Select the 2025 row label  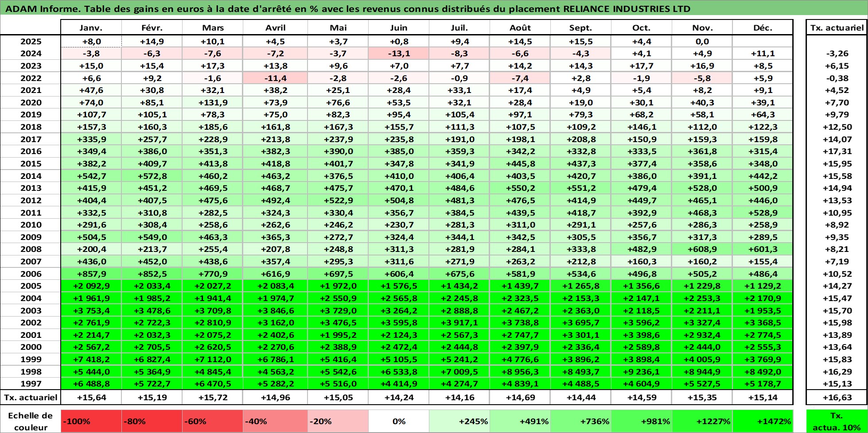pos(31,42)
